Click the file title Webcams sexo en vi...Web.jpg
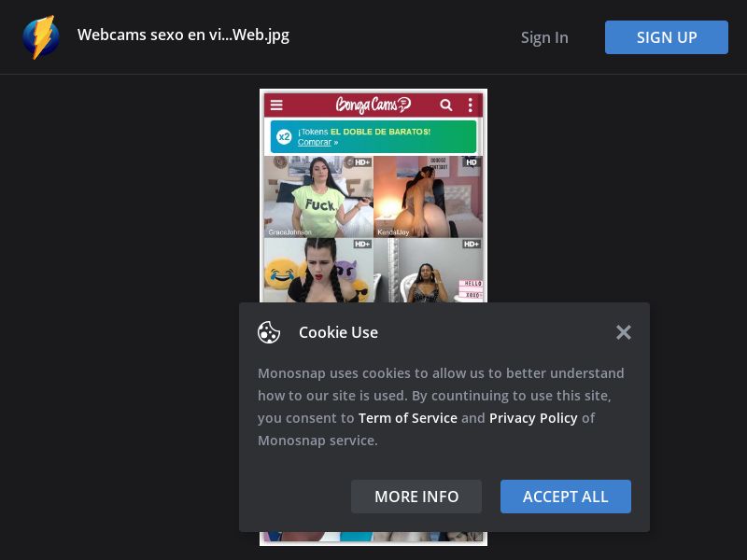 click(x=183, y=35)
